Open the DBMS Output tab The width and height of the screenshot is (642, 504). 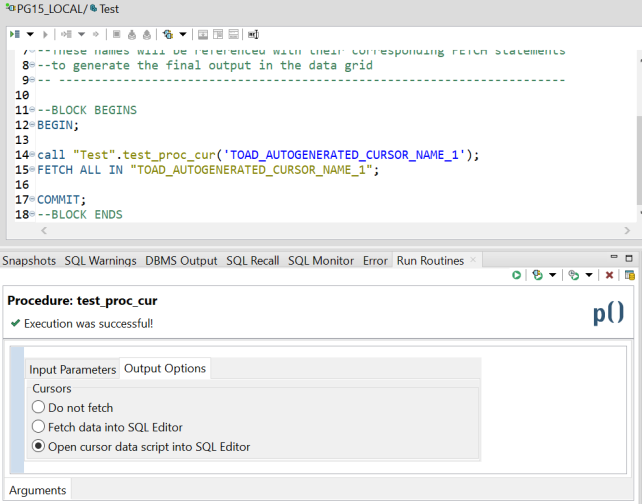tap(181, 261)
